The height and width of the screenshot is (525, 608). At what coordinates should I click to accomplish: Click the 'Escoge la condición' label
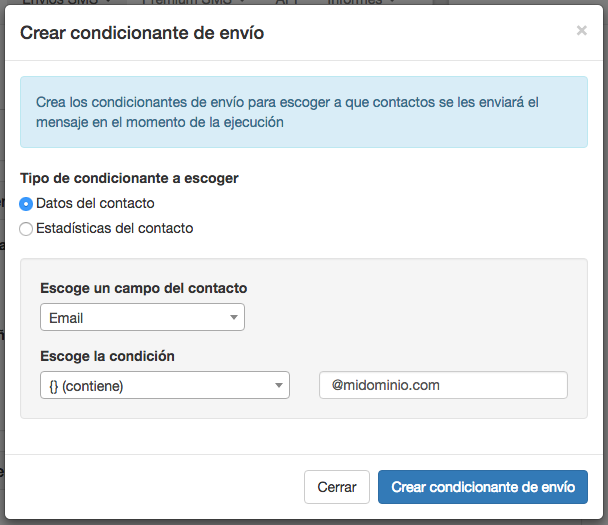(107, 355)
